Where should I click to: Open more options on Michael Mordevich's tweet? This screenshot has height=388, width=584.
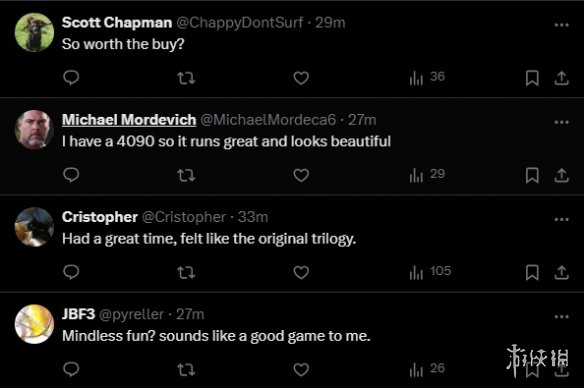pos(561,122)
